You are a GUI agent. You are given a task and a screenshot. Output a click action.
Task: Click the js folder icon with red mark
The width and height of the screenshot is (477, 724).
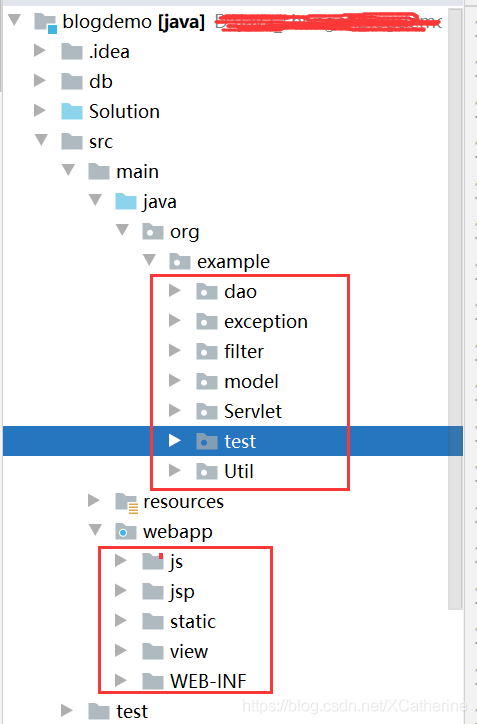click(153, 561)
